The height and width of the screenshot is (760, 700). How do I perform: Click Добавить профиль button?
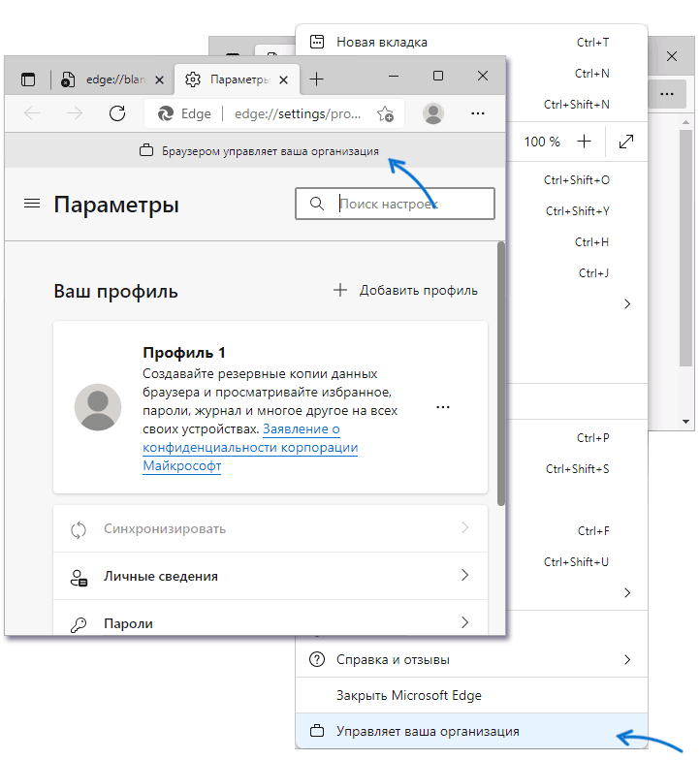click(x=405, y=291)
